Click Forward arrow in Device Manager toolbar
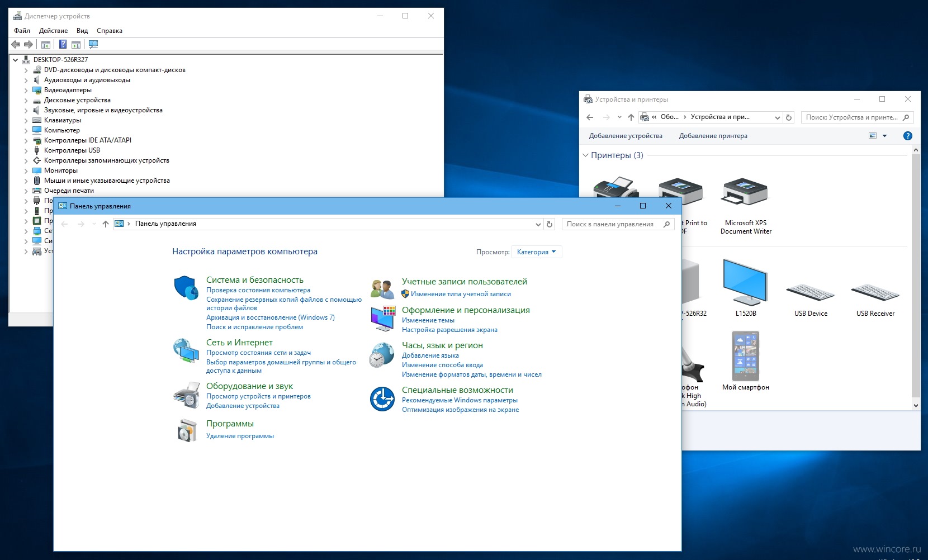This screenshot has width=928, height=560. point(29,45)
